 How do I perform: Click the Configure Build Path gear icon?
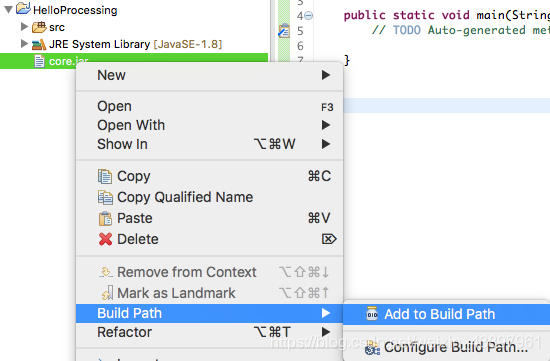tap(372, 347)
